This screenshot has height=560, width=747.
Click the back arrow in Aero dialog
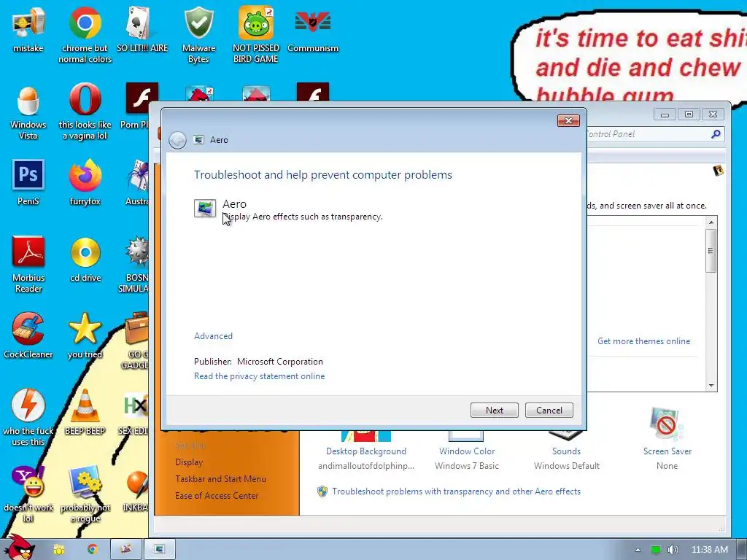pos(177,140)
